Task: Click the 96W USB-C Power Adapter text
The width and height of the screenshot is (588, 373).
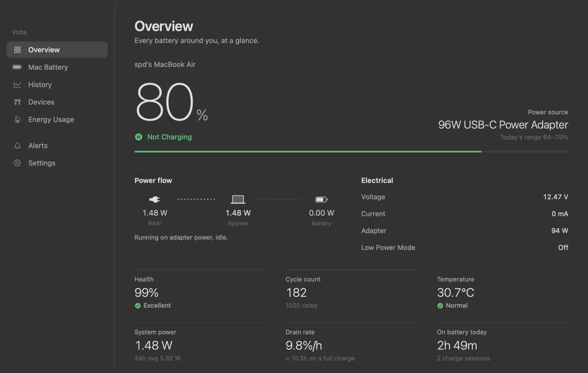Action: tap(503, 125)
